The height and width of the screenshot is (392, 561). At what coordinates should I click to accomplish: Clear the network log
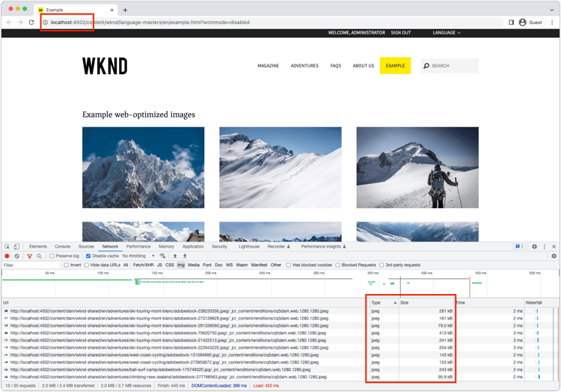tap(16, 256)
